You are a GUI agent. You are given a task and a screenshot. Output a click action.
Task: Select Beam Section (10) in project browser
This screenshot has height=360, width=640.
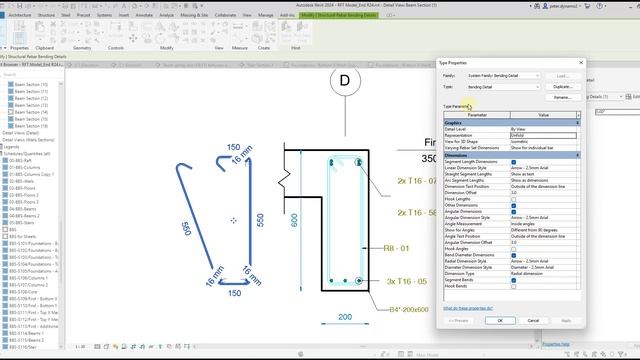click(x=31, y=84)
